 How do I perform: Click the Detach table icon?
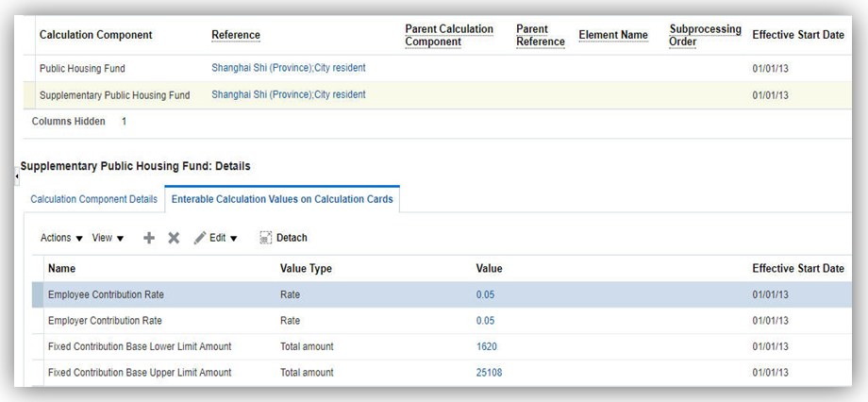click(x=266, y=238)
